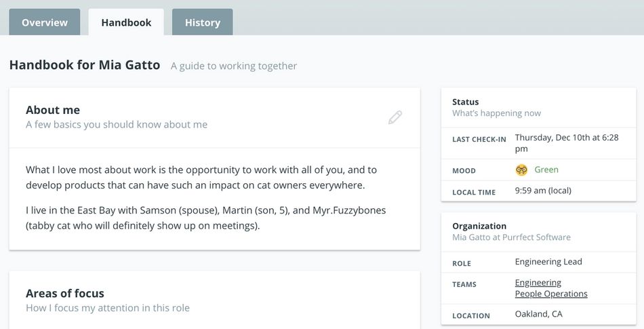
Task: Click the 'Green' mood label
Action: point(546,170)
